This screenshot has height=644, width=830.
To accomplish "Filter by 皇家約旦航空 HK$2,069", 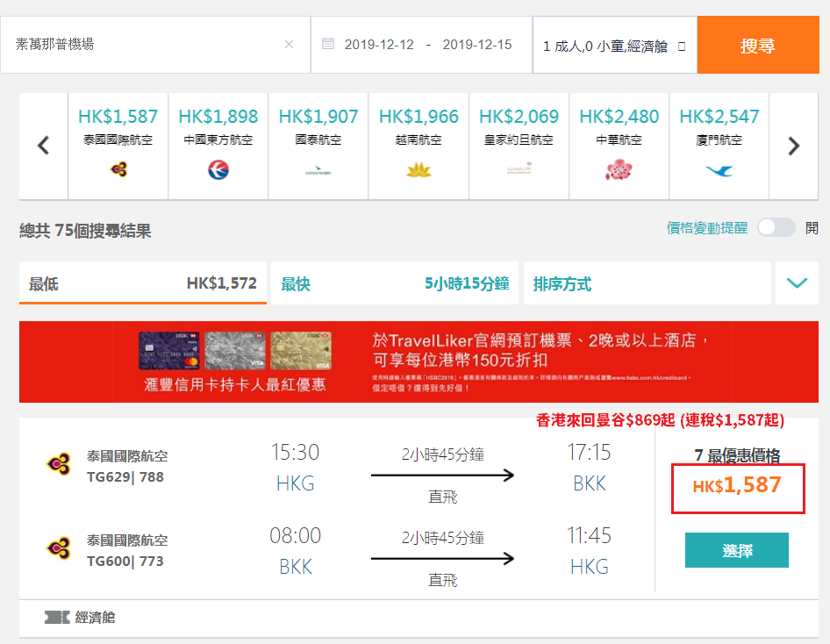I will coord(519,146).
